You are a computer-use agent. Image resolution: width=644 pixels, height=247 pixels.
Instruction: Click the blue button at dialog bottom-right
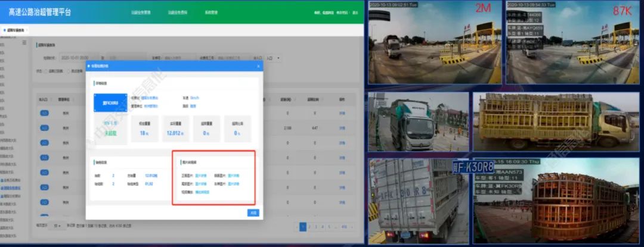(x=253, y=212)
